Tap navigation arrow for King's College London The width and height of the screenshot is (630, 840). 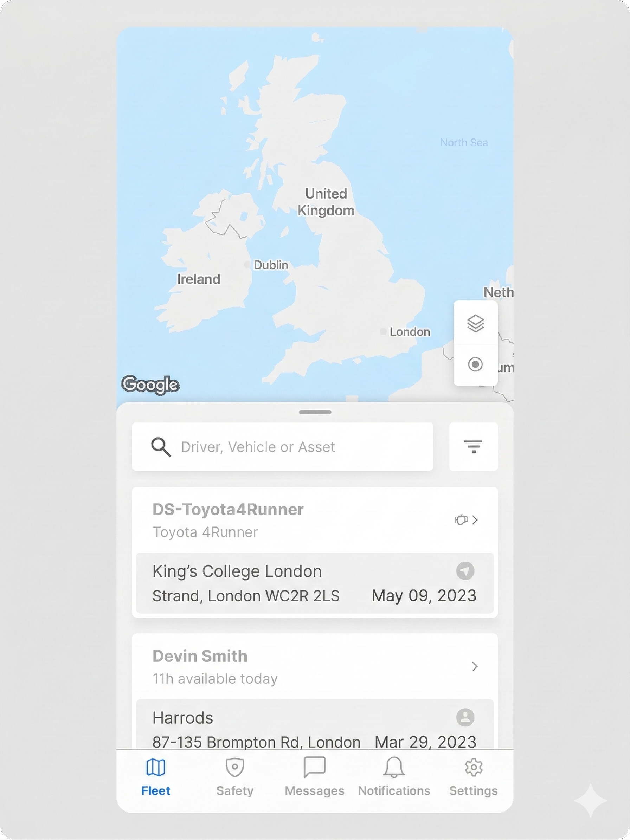pos(465,571)
